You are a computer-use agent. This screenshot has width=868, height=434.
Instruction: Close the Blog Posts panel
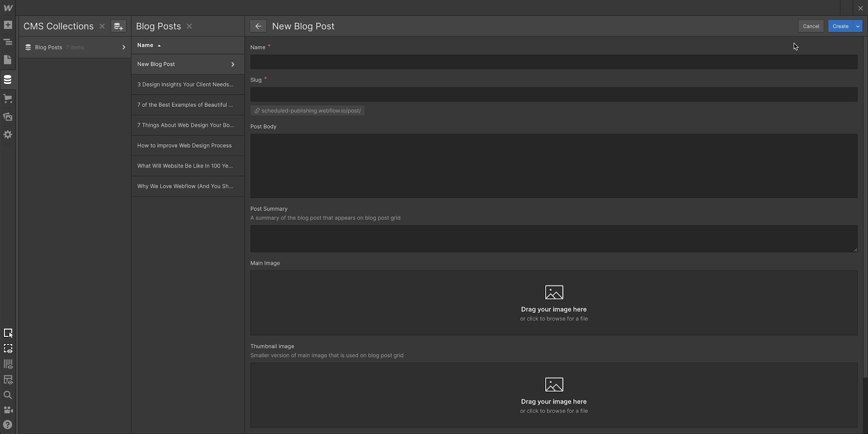189,26
